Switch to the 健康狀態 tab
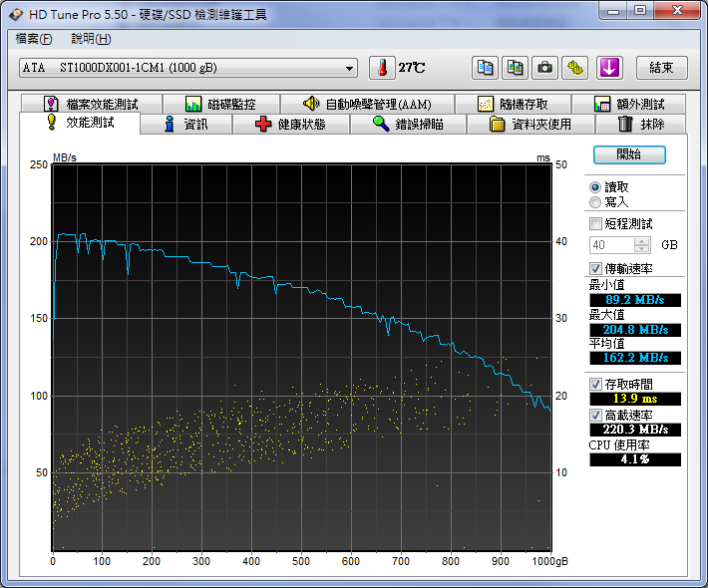Viewport: 708px width, 588px height. click(291, 125)
